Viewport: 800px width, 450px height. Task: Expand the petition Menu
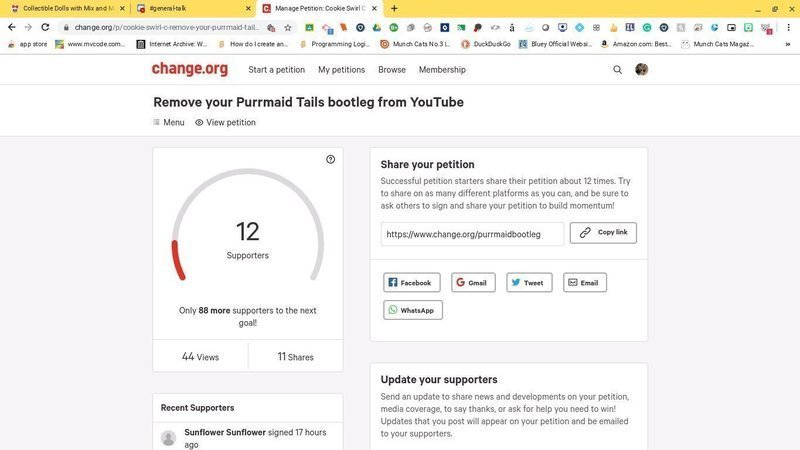click(x=168, y=122)
